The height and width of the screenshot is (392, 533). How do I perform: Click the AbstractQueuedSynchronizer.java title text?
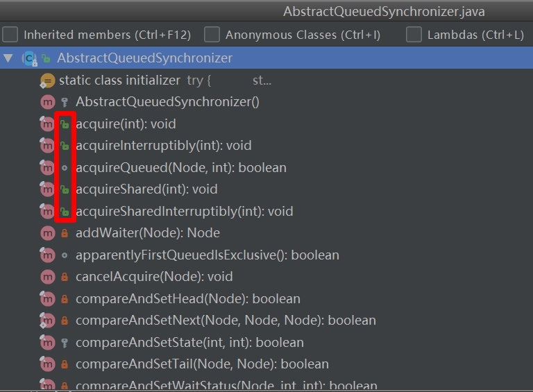384,12
